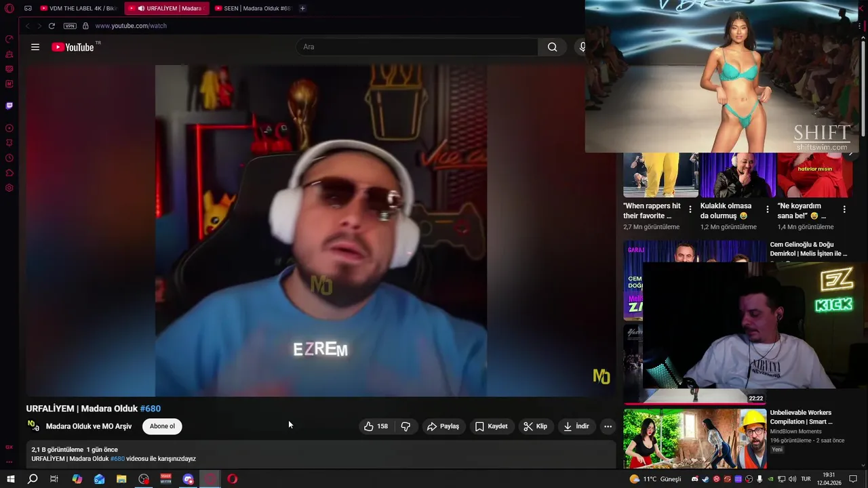Click the Paylaş share button

[x=443, y=426]
